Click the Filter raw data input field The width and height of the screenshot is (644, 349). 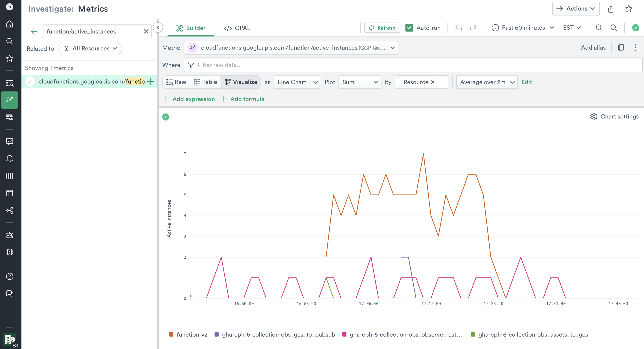click(413, 65)
